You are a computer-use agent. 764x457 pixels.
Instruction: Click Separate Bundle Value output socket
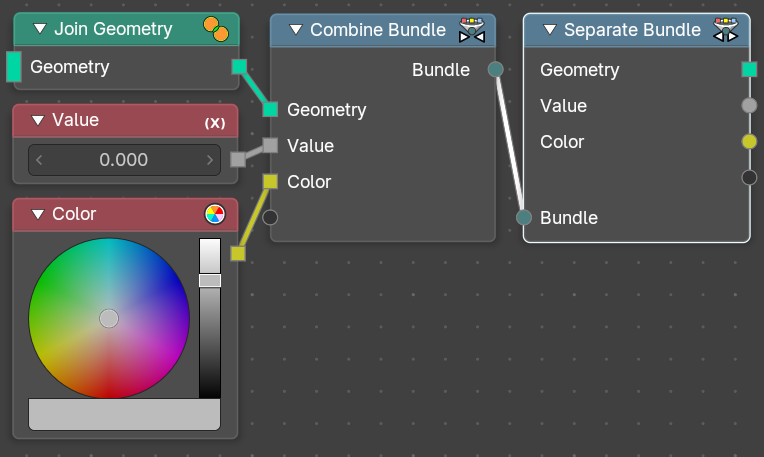749,105
